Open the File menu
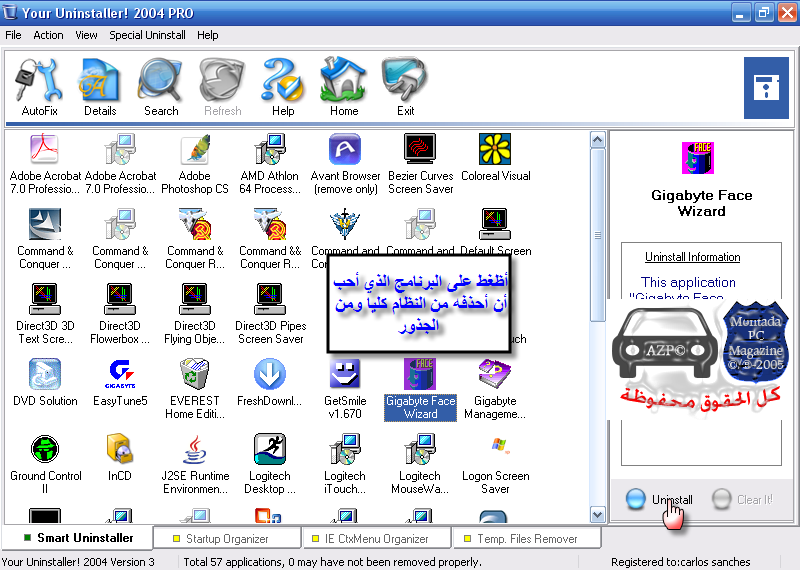 [13, 35]
